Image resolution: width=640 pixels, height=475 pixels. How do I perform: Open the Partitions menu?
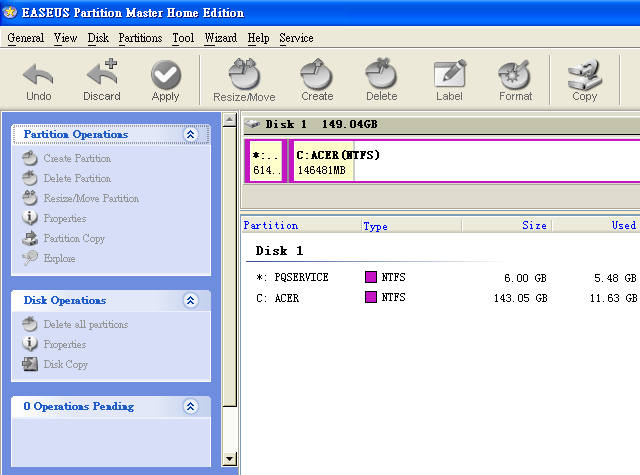[x=140, y=38]
